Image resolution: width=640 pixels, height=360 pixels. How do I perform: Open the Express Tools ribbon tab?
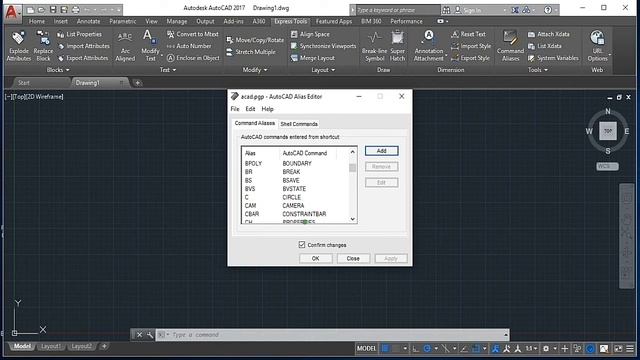point(290,21)
